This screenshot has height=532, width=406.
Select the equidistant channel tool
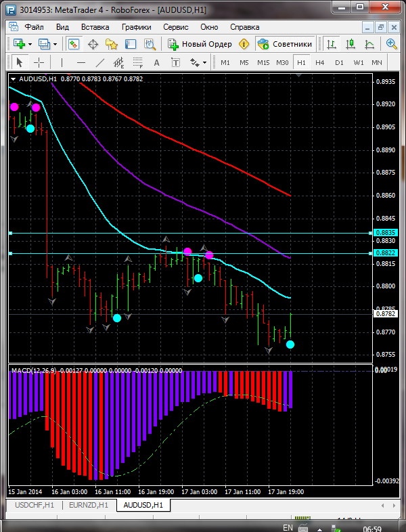[x=118, y=62]
